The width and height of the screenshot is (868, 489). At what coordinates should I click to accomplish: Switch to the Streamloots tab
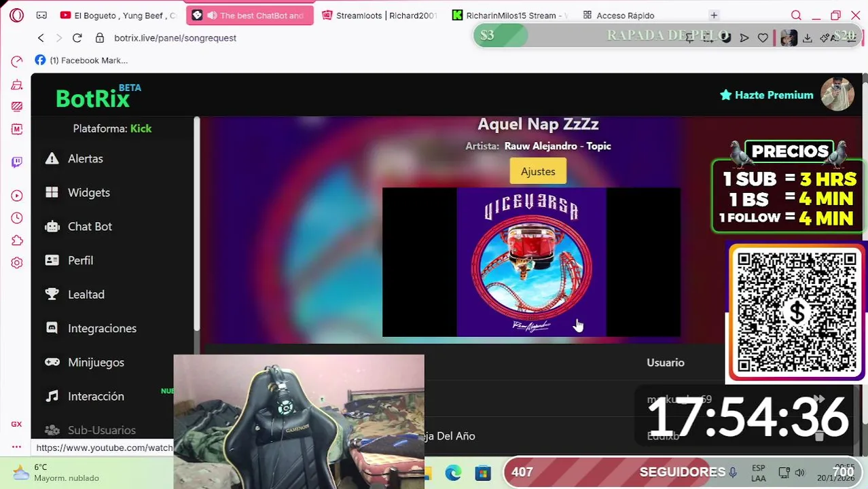379,15
